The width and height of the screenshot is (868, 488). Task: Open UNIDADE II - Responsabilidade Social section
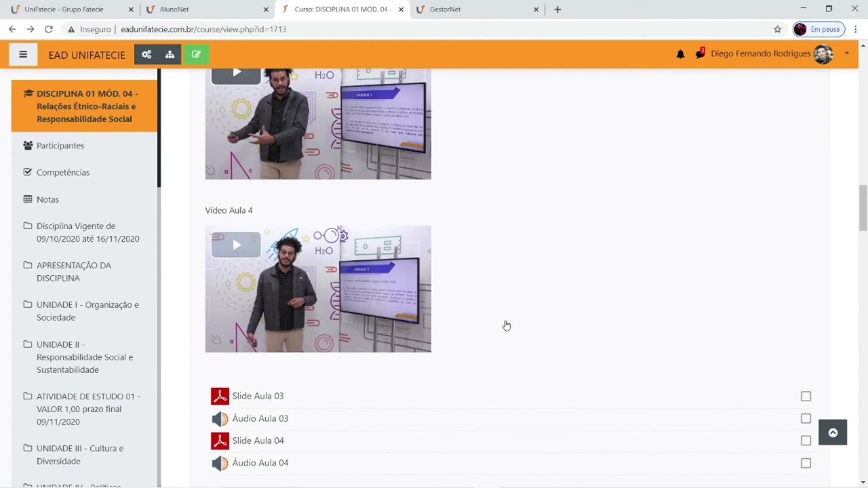coord(84,357)
